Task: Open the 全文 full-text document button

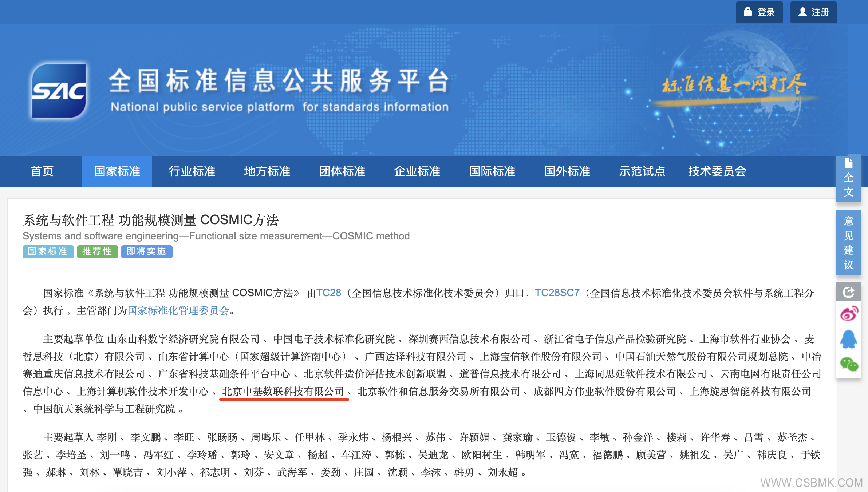Action: point(849,178)
